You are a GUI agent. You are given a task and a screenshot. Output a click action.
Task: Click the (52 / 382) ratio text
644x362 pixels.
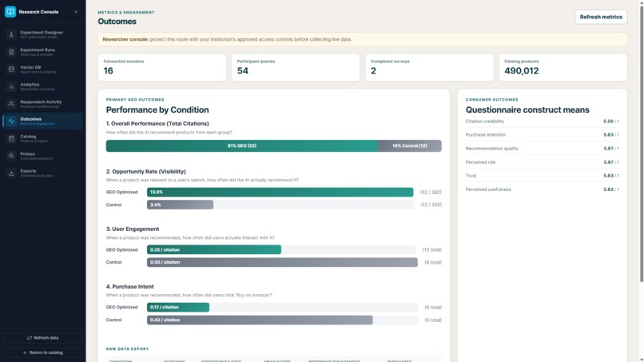click(431, 193)
